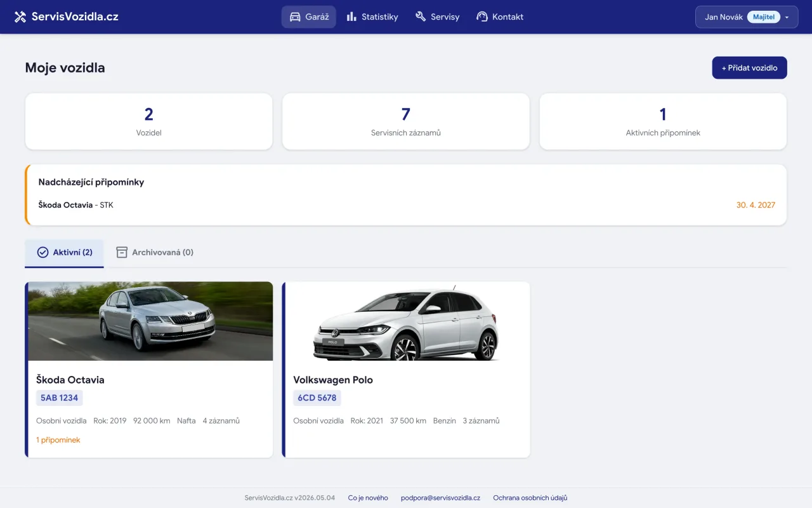Click the Aktivních připomínek stat card

point(663,122)
